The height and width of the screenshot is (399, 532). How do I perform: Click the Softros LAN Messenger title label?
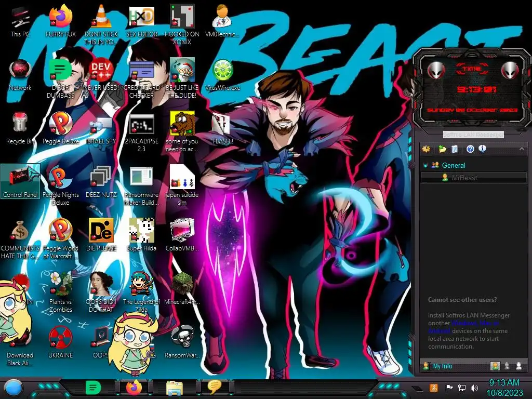tap(473, 135)
